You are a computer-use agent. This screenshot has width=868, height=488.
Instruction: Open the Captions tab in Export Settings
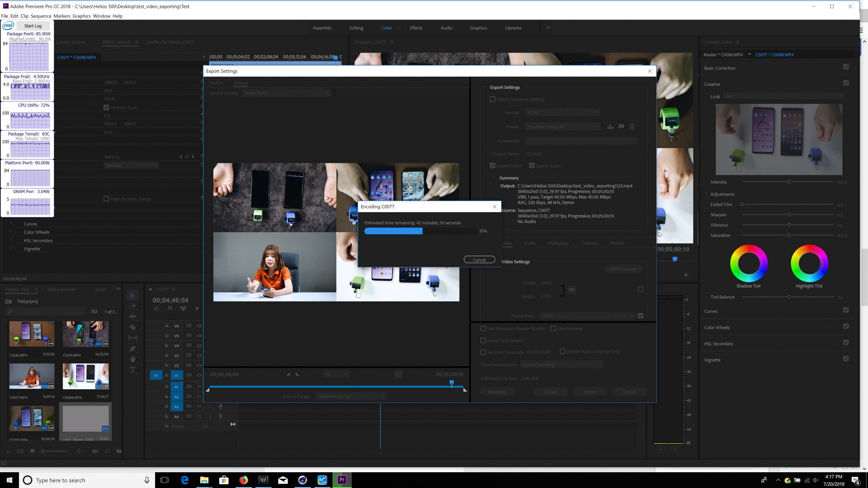tap(590, 243)
